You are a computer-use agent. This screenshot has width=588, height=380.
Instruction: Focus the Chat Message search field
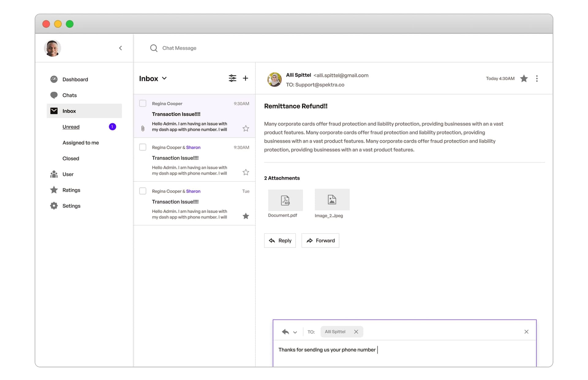(x=179, y=48)
